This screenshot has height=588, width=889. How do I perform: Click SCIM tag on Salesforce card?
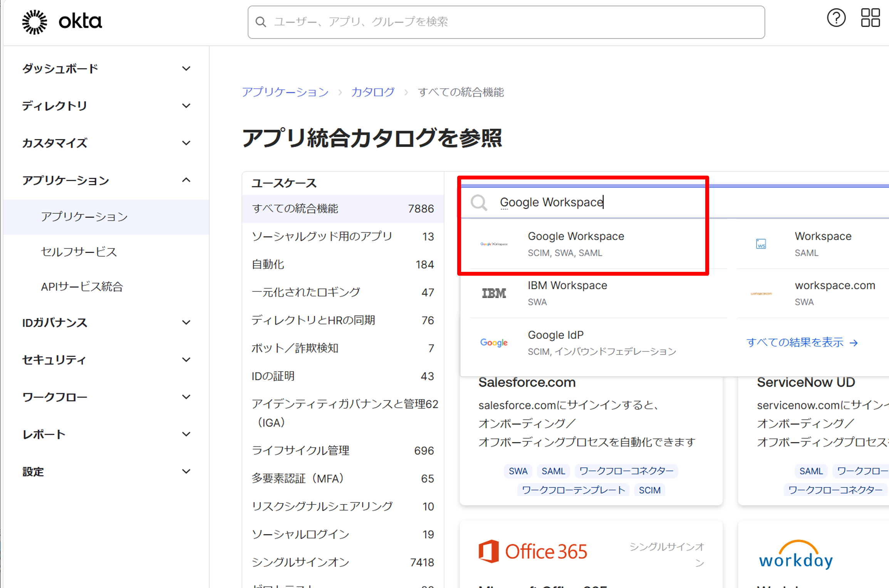(649, 490)
